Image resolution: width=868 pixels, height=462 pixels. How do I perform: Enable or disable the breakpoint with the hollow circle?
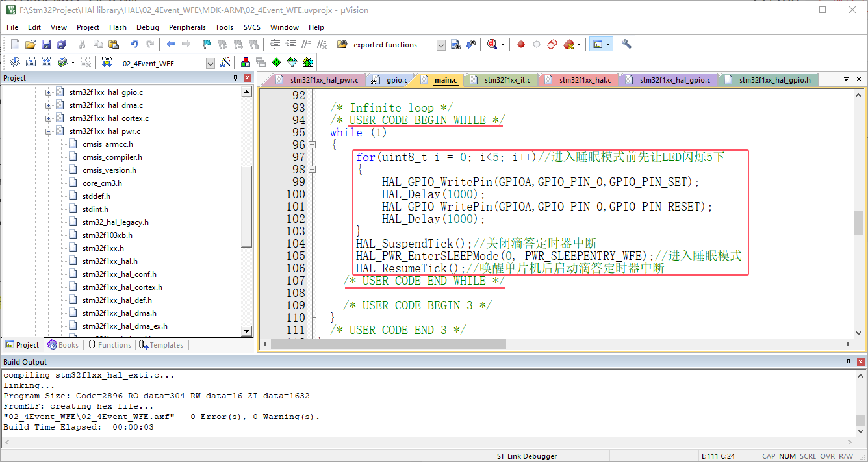pos(537,44)
